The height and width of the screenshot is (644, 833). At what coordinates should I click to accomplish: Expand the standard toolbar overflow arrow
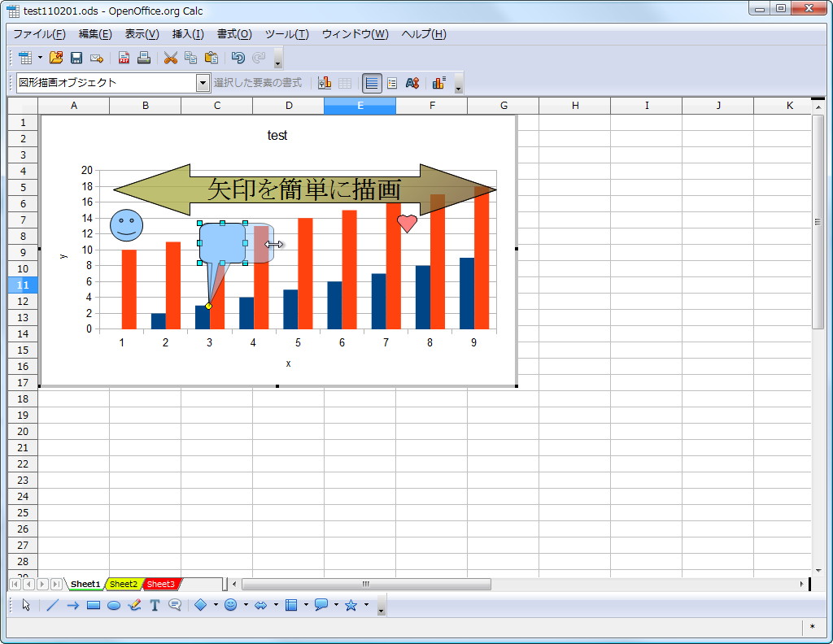pos(278,59)
